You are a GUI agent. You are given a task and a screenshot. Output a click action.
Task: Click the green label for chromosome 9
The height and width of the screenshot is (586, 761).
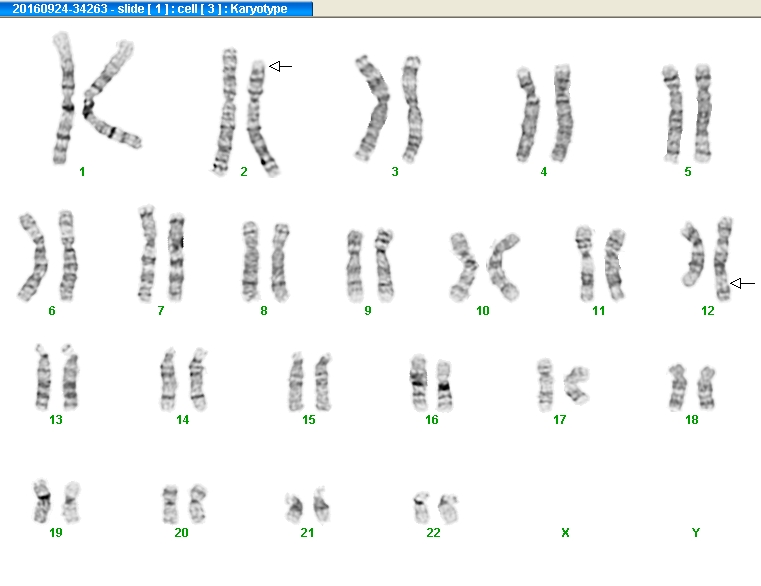367,310
